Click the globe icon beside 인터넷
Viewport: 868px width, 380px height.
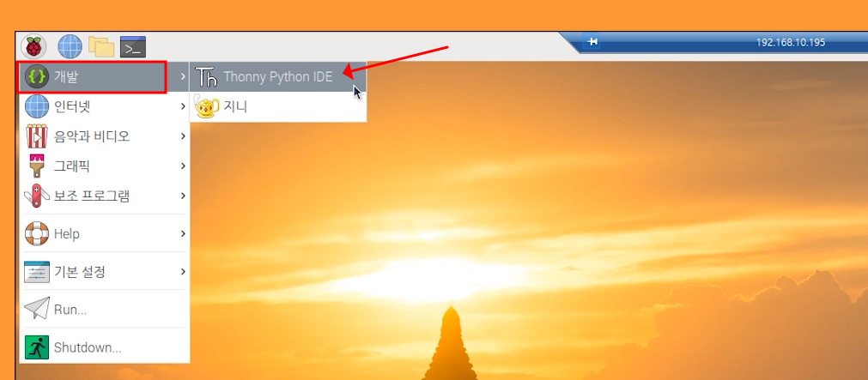pyautogui.click(x=37, y=106)
